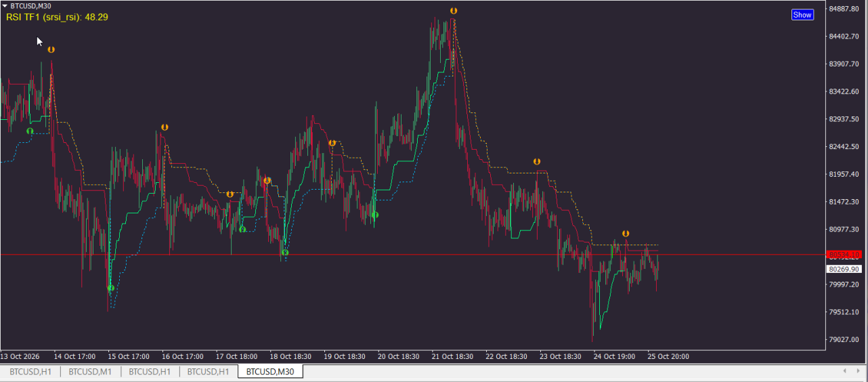
Task: Select the green buy marker at 15 Oct low
Action: coord(111,288)
